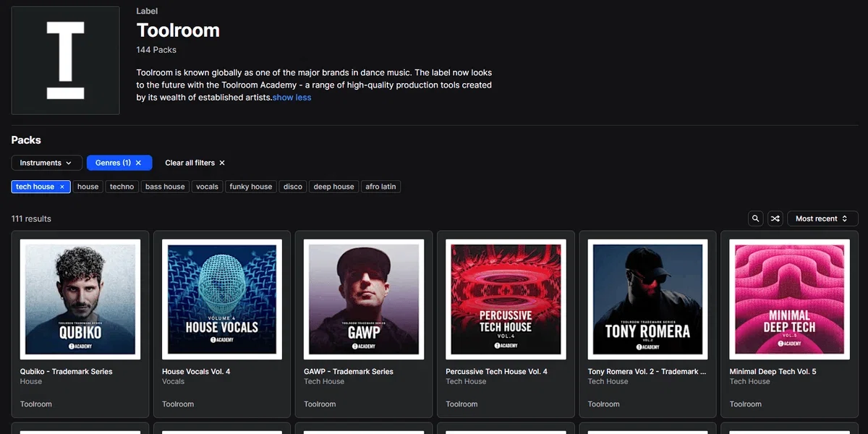Screen dimensions: 868x434
Task: Click Toolroom label under House Vocals Vol. 4
Action: pyautogui.click(x=178, y=404)
